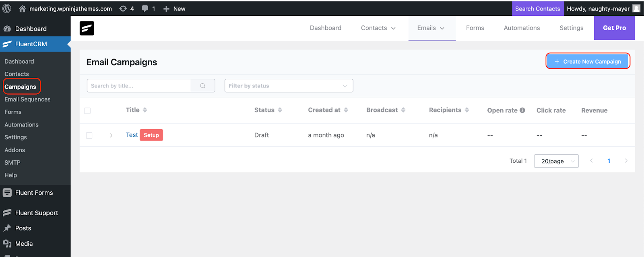This screenshot has height=257, width=644.
Task: Click the Setup badge button
Action: point(151,135)
